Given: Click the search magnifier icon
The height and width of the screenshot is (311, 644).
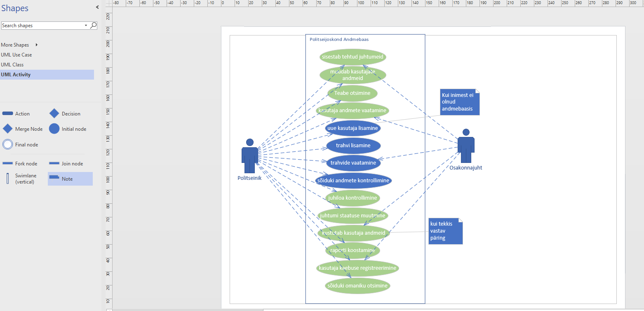Looking at the screenshot, I should coord(94,25).
